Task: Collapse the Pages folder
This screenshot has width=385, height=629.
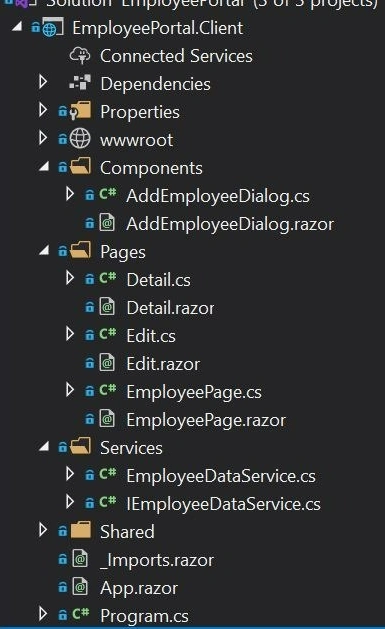Action: (x=44, y=251)
